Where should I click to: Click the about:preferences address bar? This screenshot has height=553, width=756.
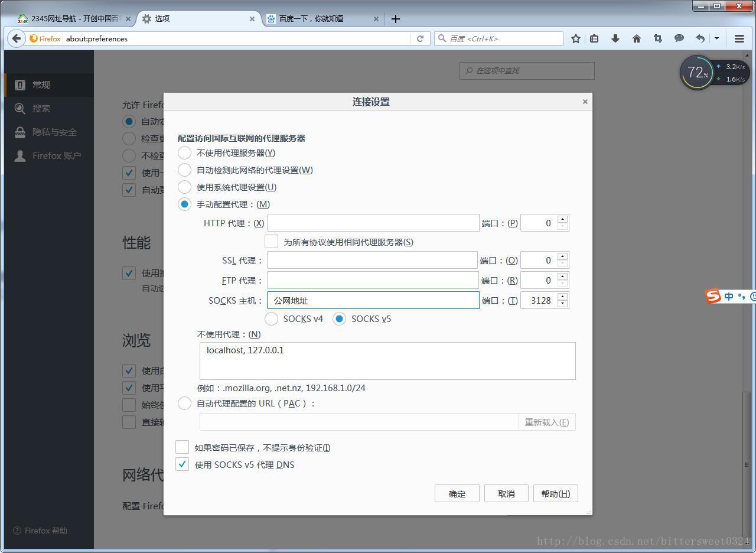(x=237, y=38)
